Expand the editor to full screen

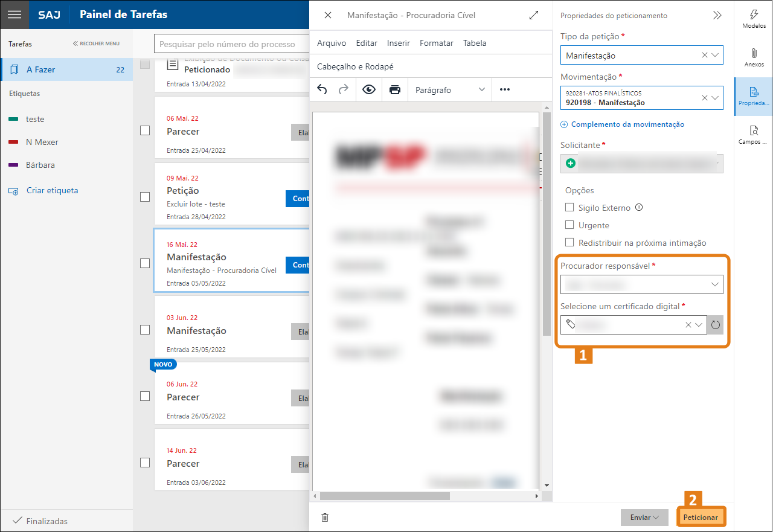(534, 15)
